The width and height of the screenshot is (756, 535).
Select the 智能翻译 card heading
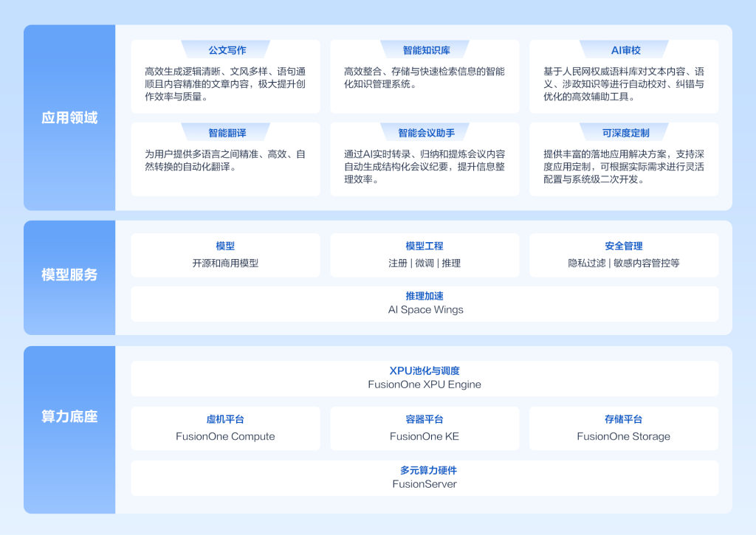click(226, 133)
